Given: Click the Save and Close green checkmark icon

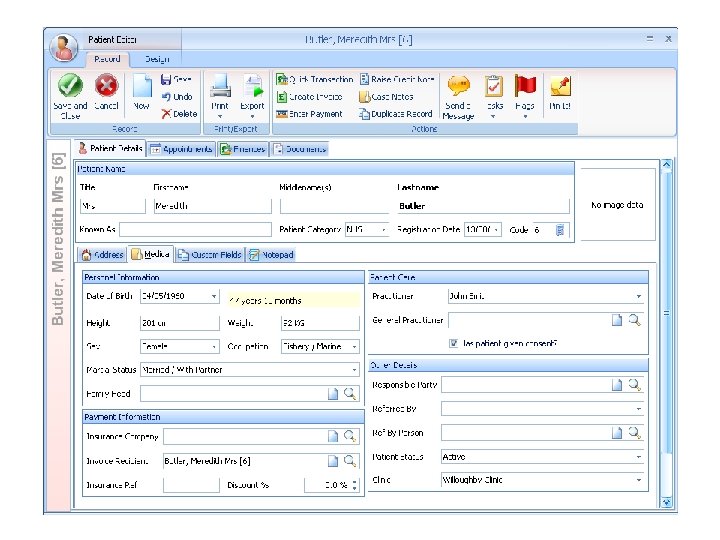Looking at the screenshot, I should pos(70,86).
